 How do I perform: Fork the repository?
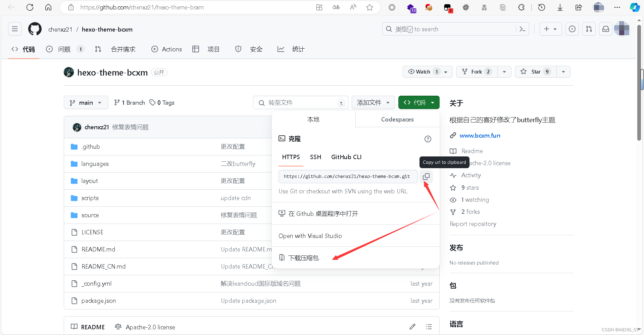tap(477, 71)
